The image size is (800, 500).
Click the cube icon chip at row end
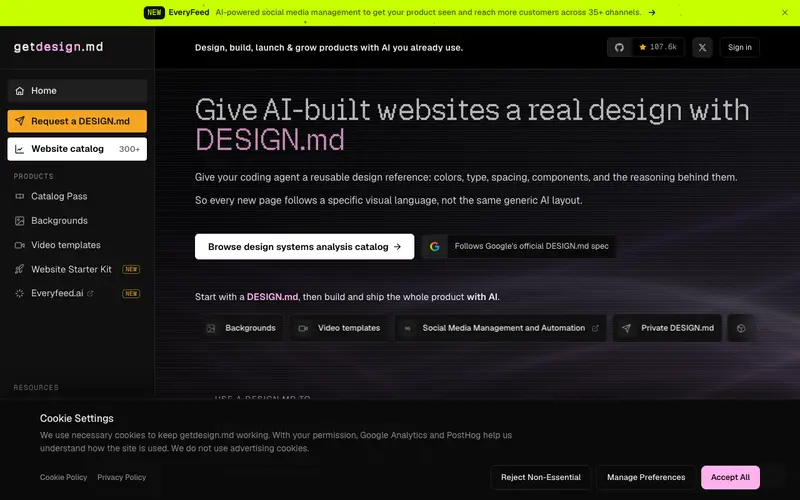point(741,329)
